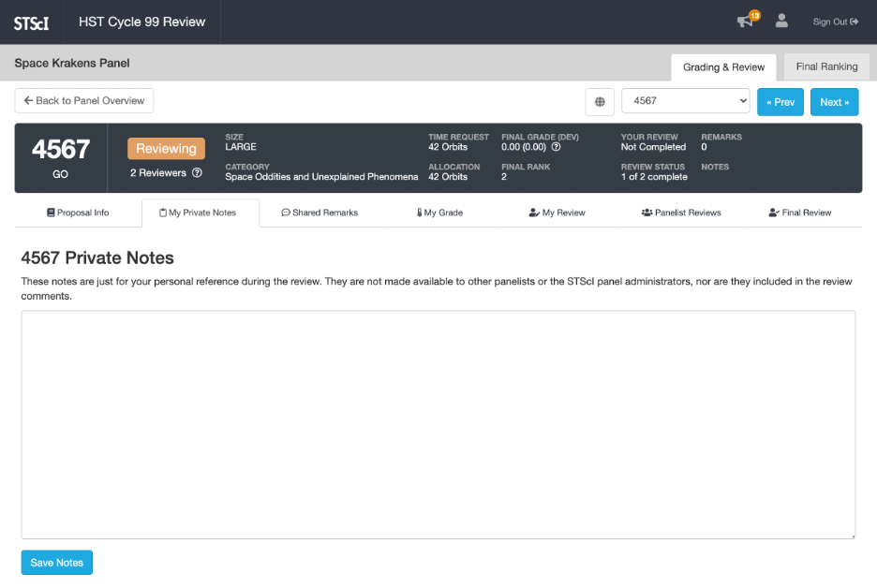Click the Save Notes button

[x=57, y=563]
